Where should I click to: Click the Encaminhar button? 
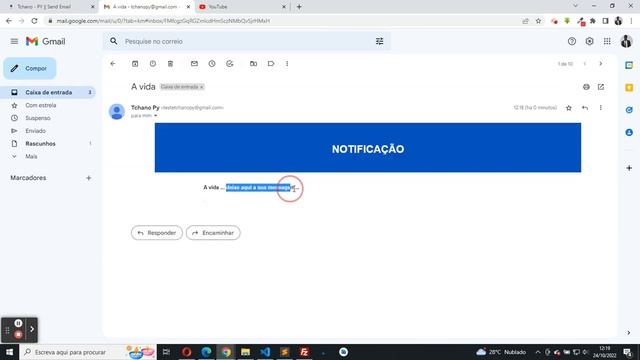pos(213,233)
